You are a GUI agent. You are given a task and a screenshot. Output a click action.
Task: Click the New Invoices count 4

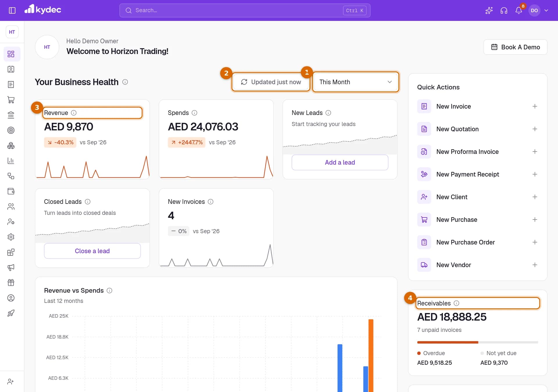click(x=171, y=215)
